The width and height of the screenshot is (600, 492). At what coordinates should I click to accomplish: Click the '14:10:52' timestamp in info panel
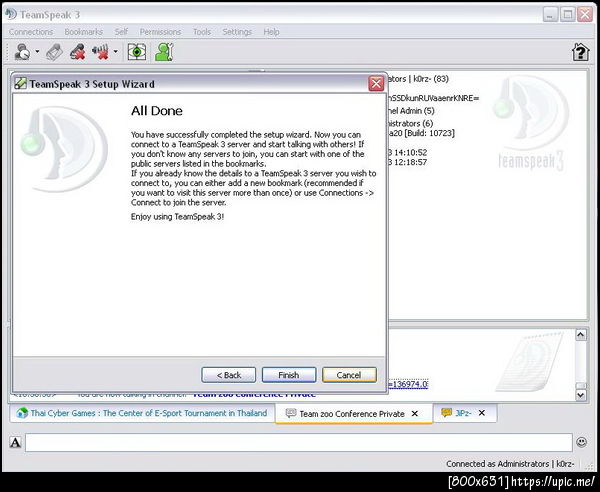pyautogui.click(x=410, y=152)
